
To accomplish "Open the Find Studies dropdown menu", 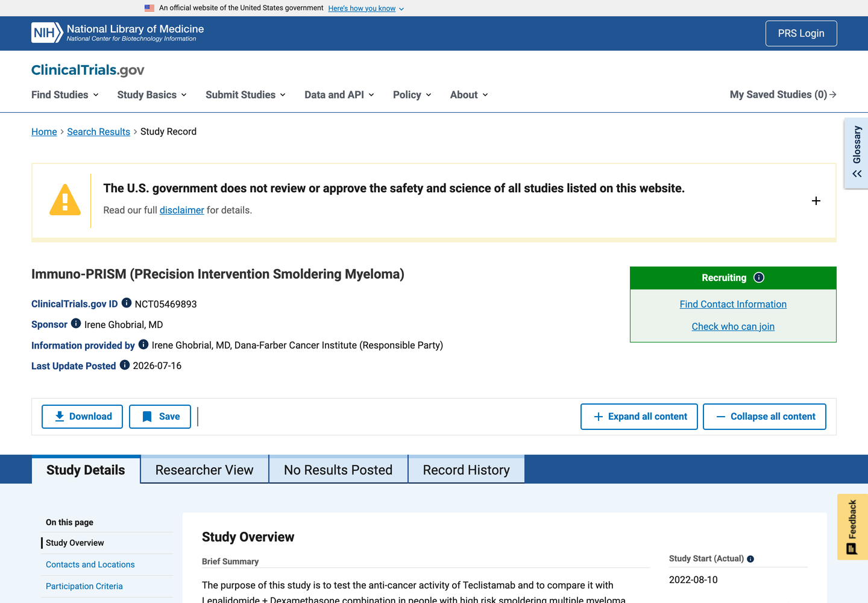I will (x=65, y=95).
